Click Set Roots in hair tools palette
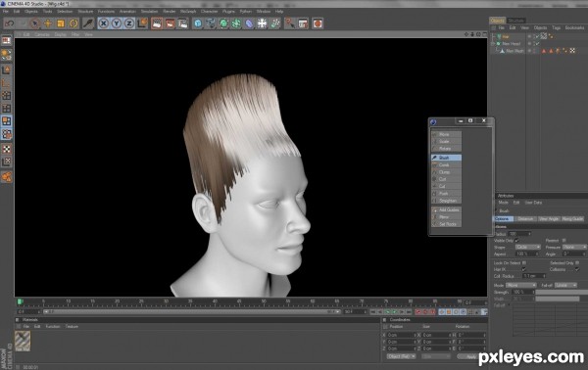 [x=446, y=224]
